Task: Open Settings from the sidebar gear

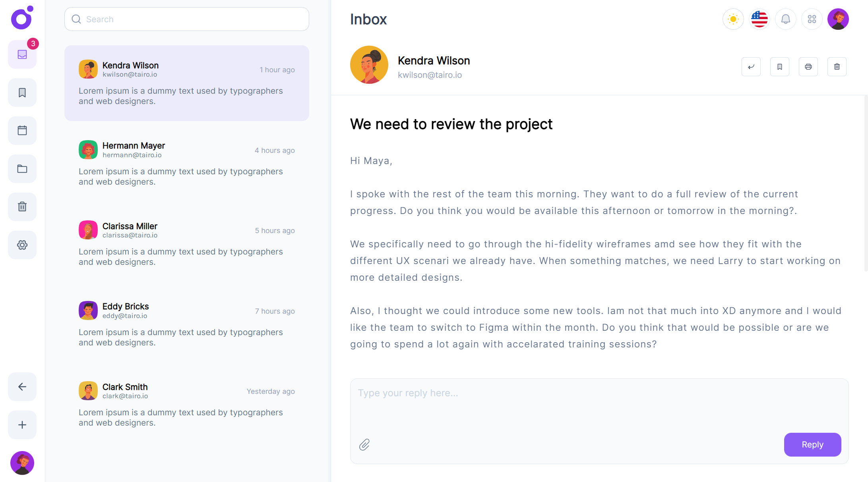Action: [x=22, y=245]
